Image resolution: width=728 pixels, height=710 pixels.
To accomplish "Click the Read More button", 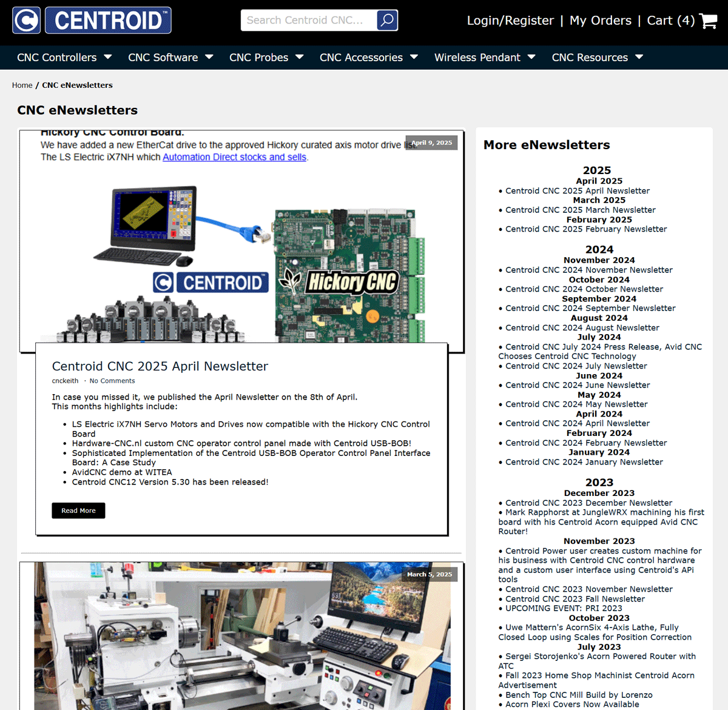I will [x=78, y=511].
